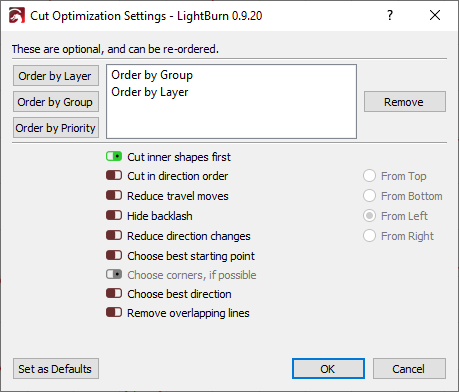The width and height of the screenshot is (459, 392).
Task: Click Set as Defaults
Action: pos(56,369)
